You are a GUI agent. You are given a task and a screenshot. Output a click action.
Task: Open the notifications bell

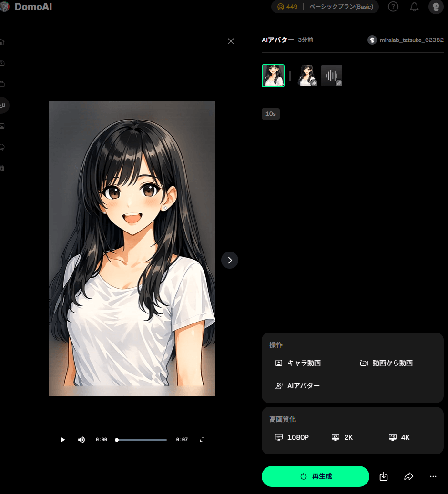[x=414, y=7]
